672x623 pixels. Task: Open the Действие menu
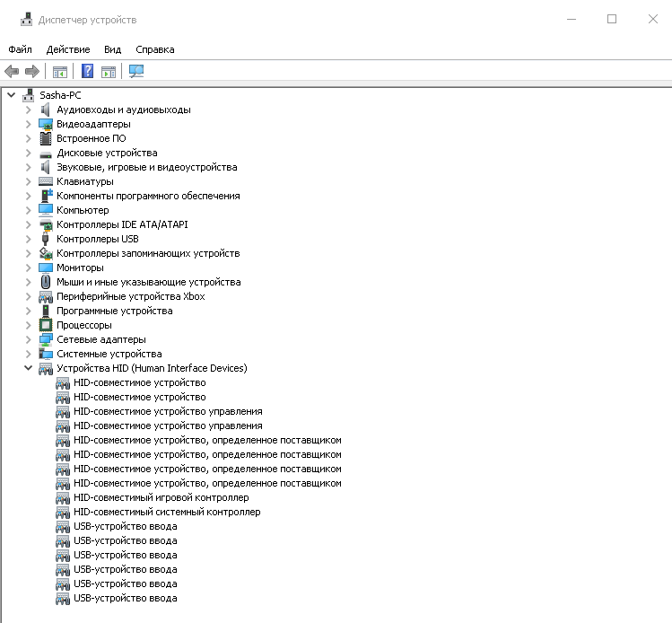tap(68, 49)
